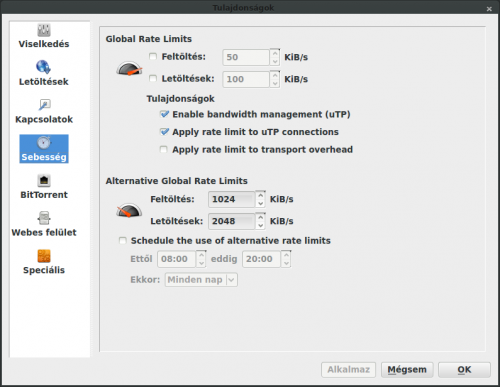Enable Schedule the use of alternative rate limits

[123, 240]
